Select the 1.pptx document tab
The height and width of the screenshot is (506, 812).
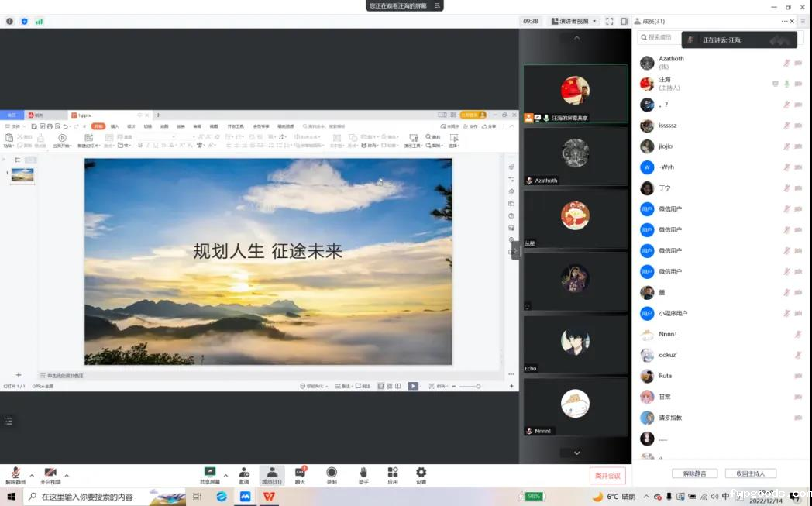(85, 115)
